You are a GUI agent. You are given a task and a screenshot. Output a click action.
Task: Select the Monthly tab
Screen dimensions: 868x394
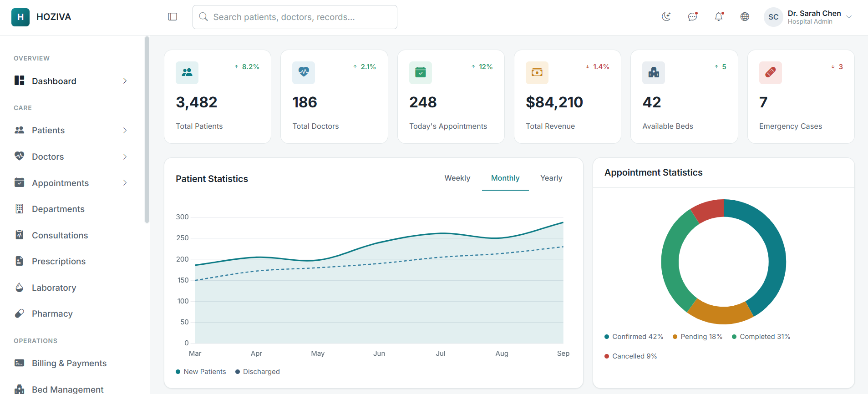[505, 178]
